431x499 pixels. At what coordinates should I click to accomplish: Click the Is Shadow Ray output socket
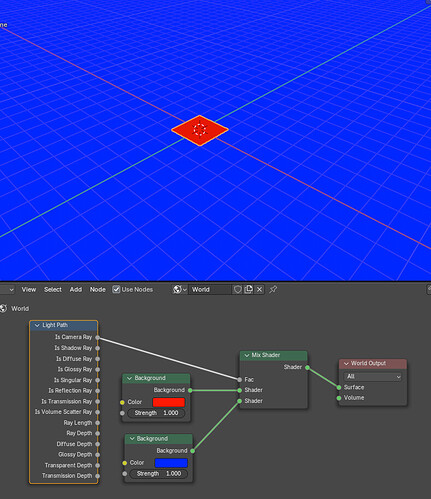(98, 348)
